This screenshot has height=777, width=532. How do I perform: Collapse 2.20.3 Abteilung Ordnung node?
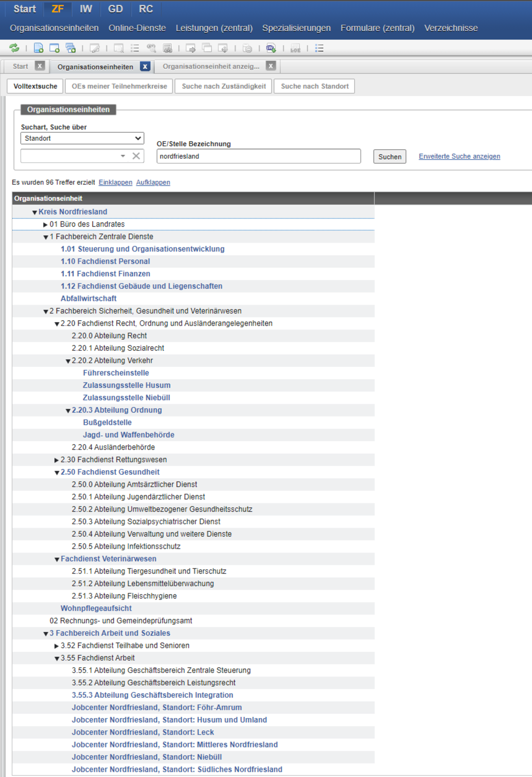point(68,411)
